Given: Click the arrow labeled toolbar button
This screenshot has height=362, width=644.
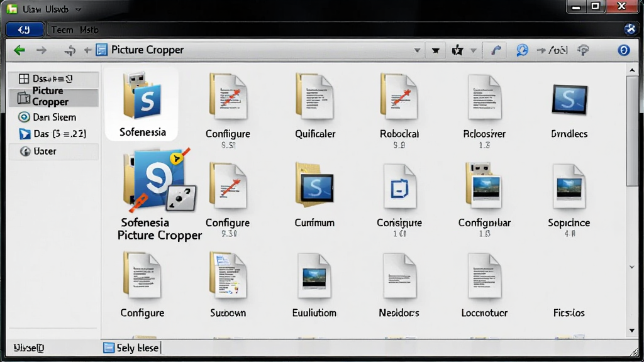Looking at the screenshot, I should [552, 50].
